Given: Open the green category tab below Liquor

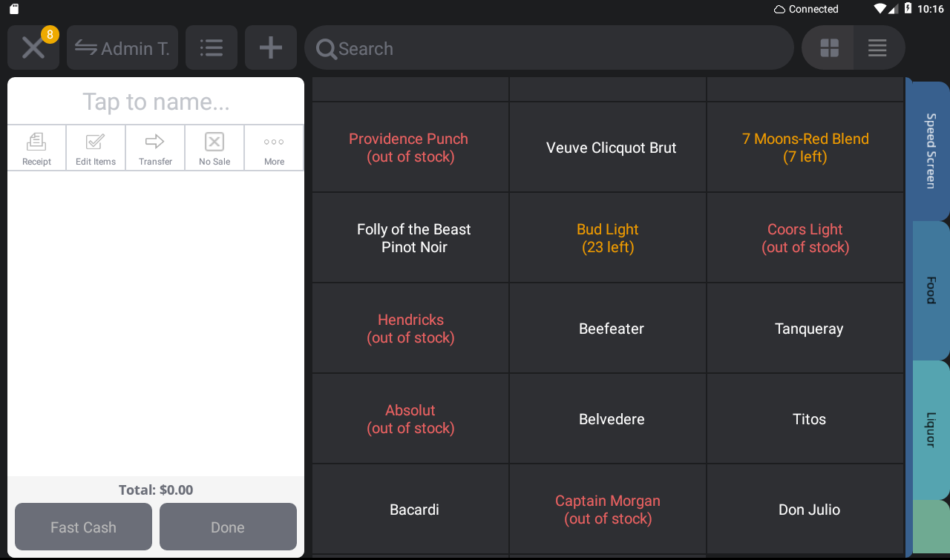Looking at the screenshot, I should [x=929, y=527].
